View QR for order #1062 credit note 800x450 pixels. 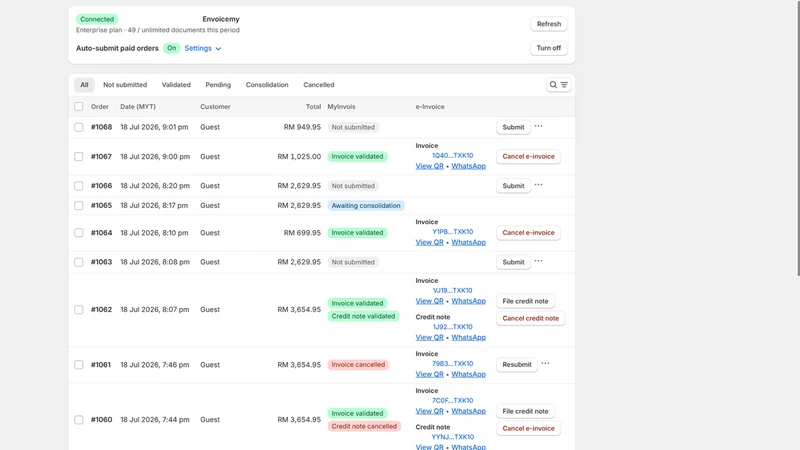coord(429,338)
